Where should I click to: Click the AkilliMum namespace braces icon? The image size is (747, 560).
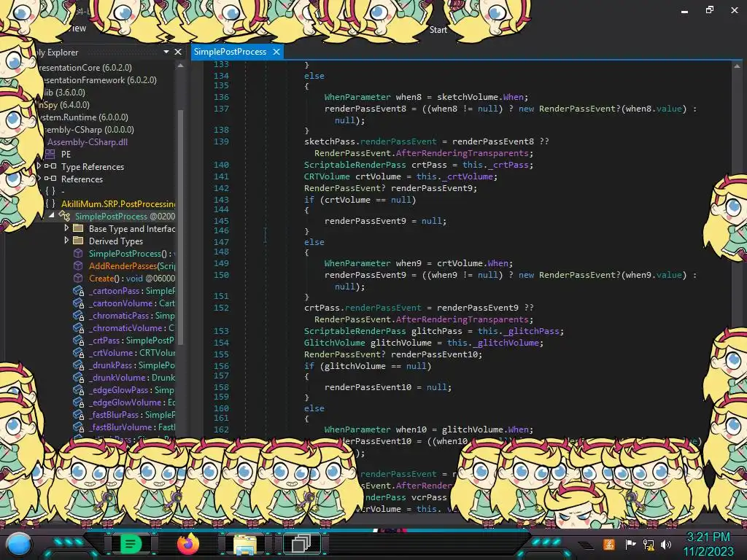pos(50,203)
